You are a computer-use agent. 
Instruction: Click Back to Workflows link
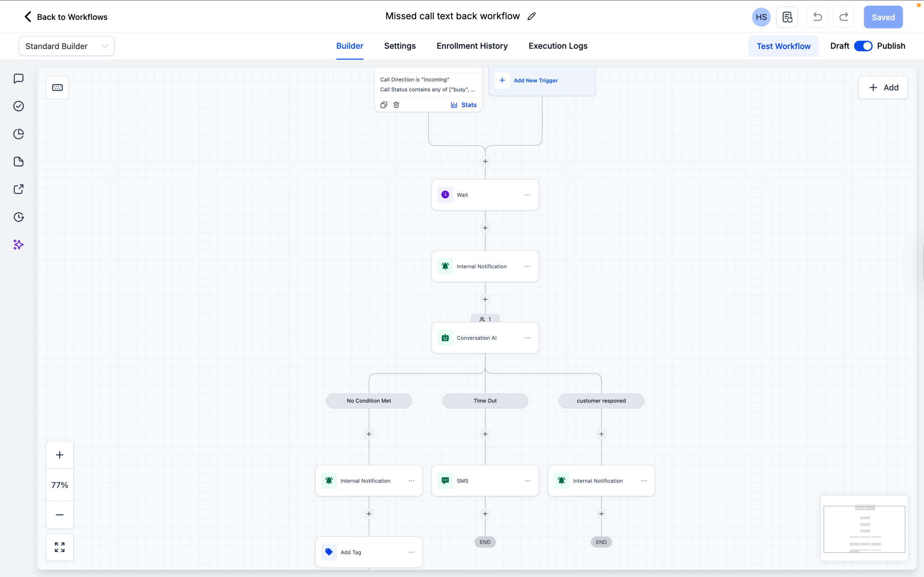pyautogui.click(x=66, y=17)
